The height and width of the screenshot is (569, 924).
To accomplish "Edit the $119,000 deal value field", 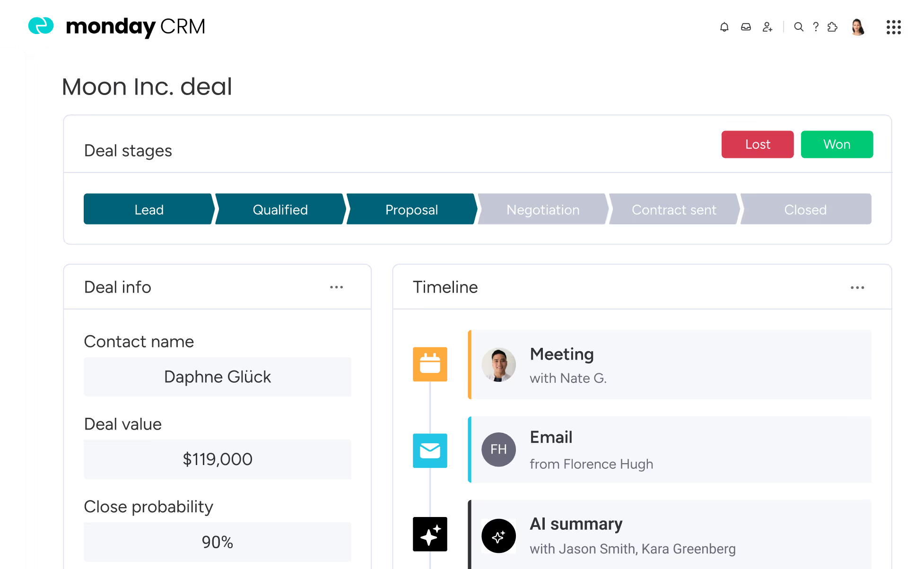I will pos(218,459).
